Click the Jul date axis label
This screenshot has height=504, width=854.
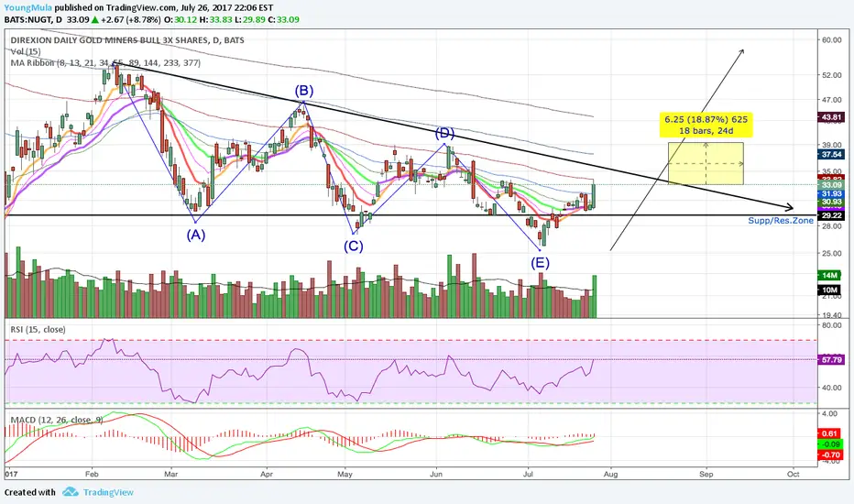[x=528, y=474]
